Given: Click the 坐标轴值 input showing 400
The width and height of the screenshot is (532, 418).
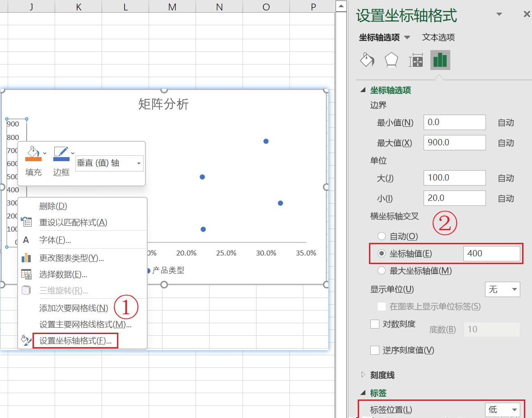Looking at the screenshot, I should pyautogui.click(x=492, y=253).
